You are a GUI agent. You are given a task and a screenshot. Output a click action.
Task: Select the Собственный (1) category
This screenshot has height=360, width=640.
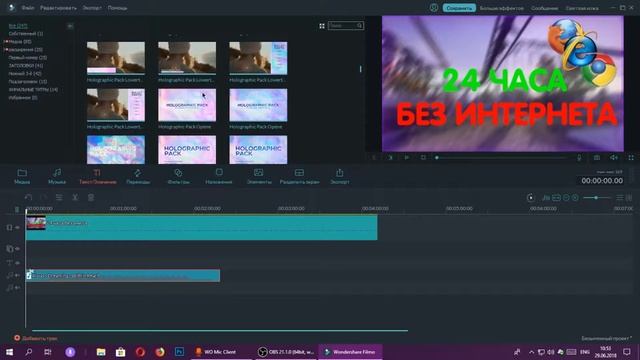[x=26, y=33]
